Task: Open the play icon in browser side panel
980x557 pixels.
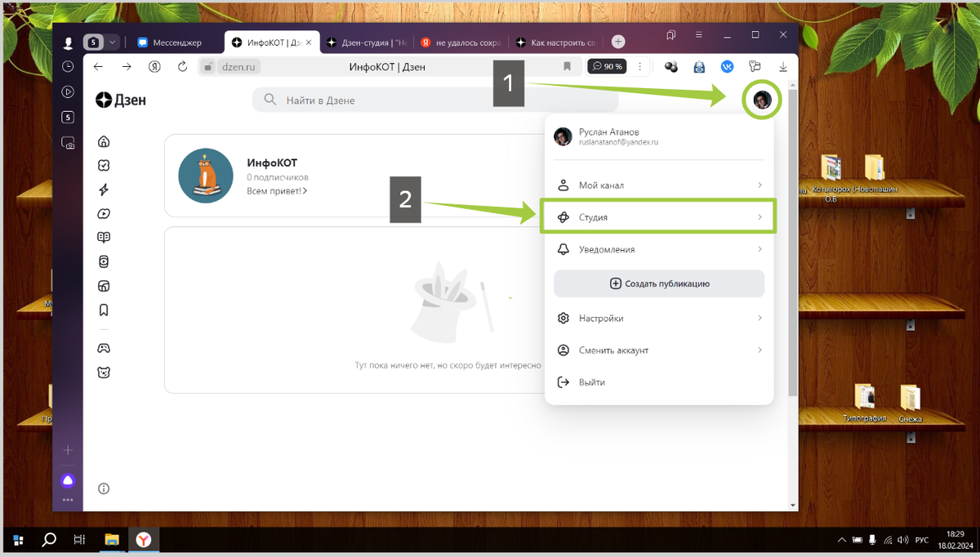Action: click(x=68, y=92)
